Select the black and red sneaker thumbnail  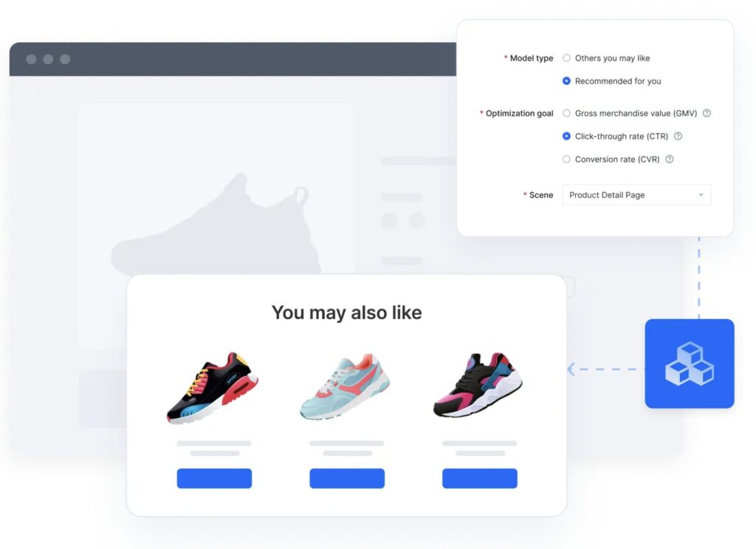point(213,389)
